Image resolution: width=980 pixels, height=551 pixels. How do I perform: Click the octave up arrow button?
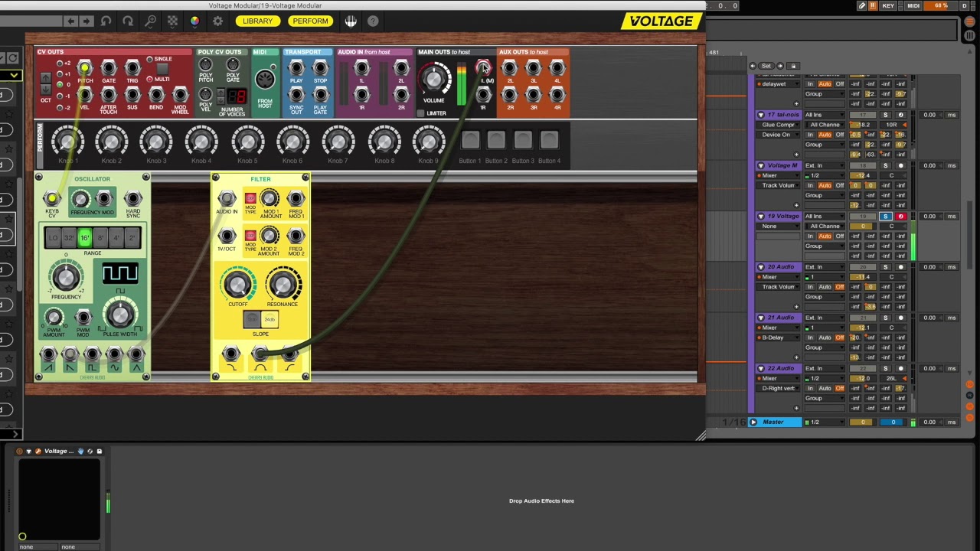tap(45, 77)
